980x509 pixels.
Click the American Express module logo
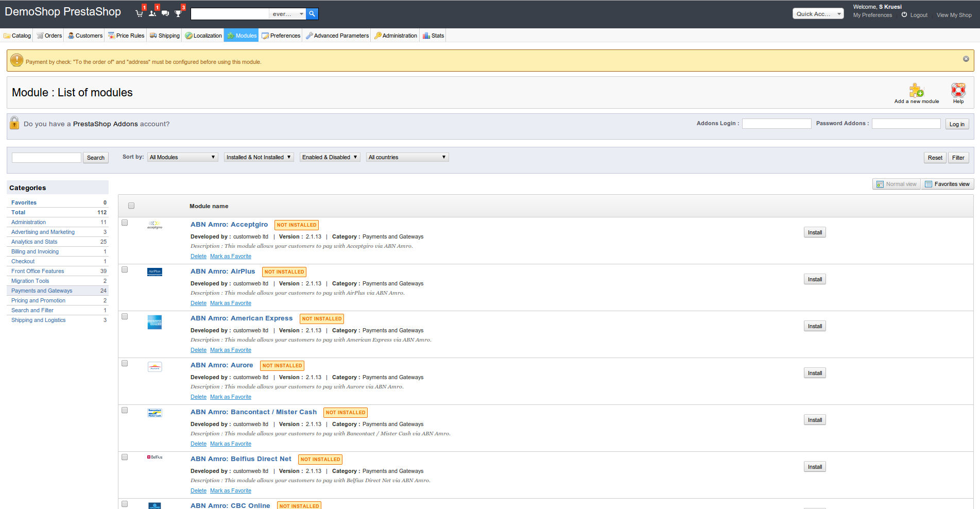154,322
